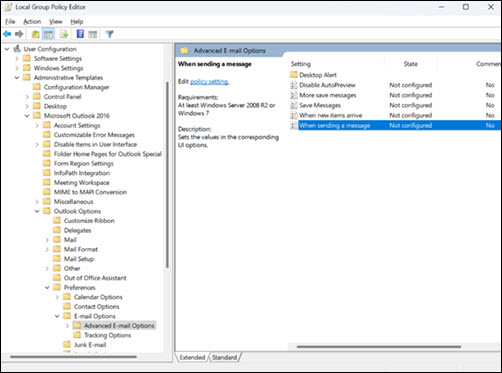Click the settings list horizontal scrollbar
The image size is (502, 373).
pyautogui.click(x=379, y=347)
